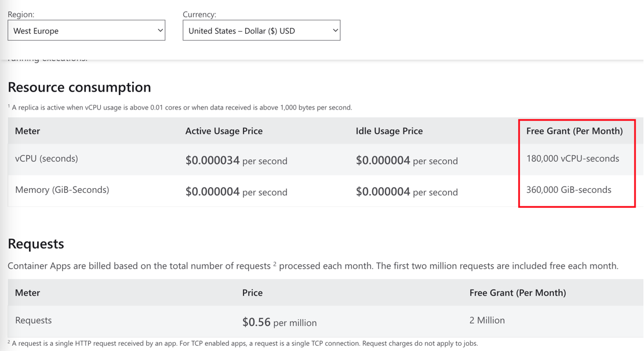Click the "Resource consumption" heading
The width and height of the screenshot is (644, 351).
pyautogui.click(x=79, y=87)
